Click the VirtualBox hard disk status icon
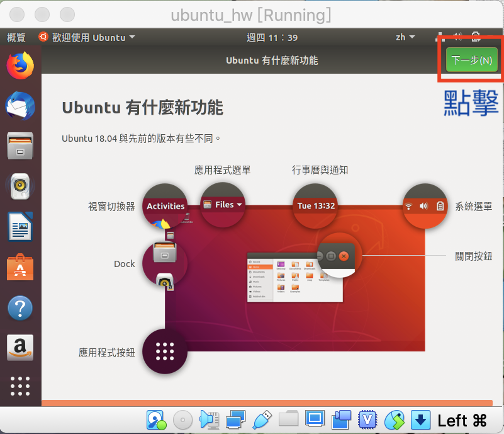504x434 pixels. point(157,420)
